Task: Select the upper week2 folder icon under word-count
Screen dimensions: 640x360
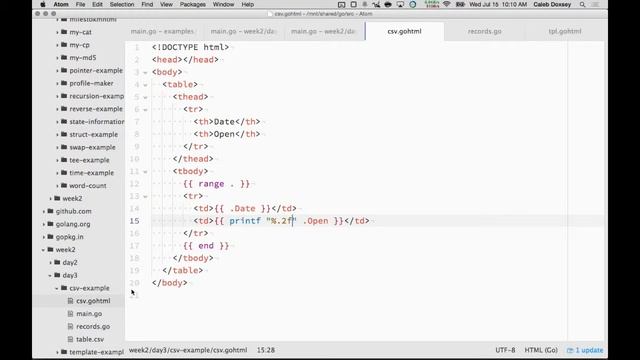Action: (57, 198)
